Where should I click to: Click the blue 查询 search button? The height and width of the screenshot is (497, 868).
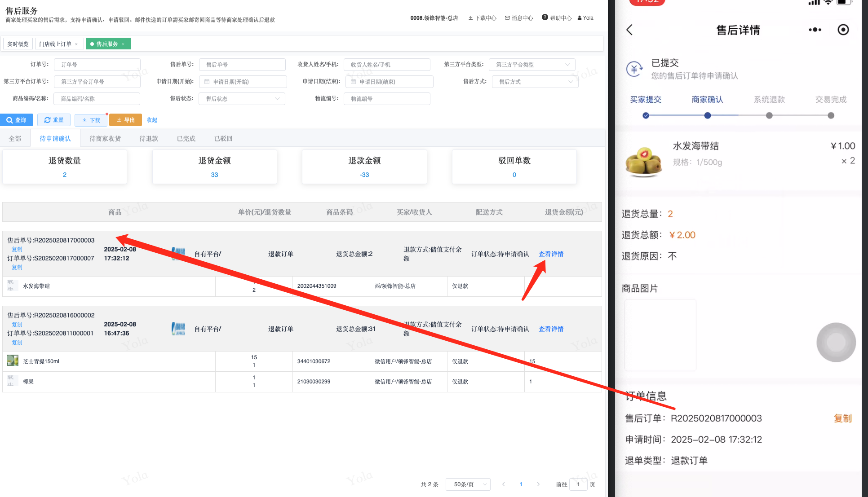pos(16,120)
